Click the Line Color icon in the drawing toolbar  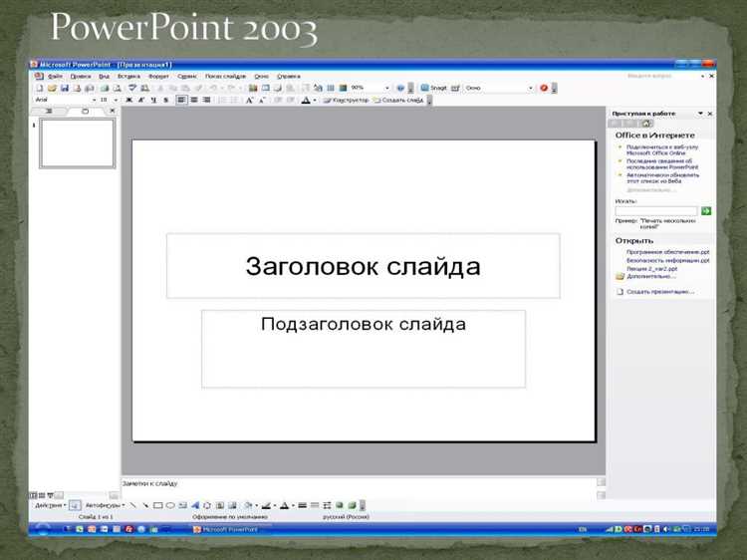tap(266, 505)
